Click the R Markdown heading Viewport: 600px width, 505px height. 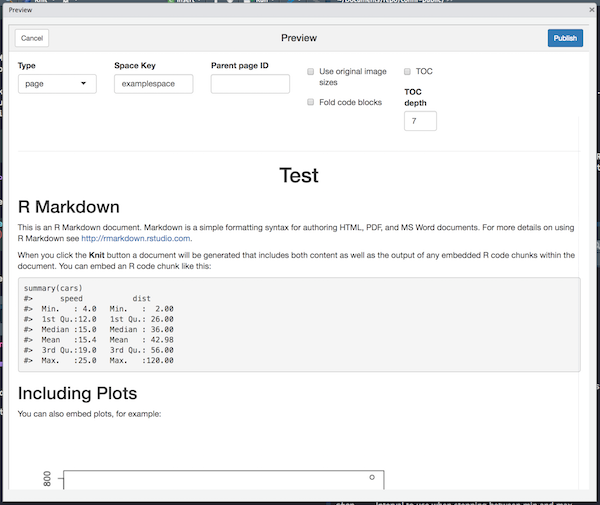pyautogui.click(x=69, y=207)
